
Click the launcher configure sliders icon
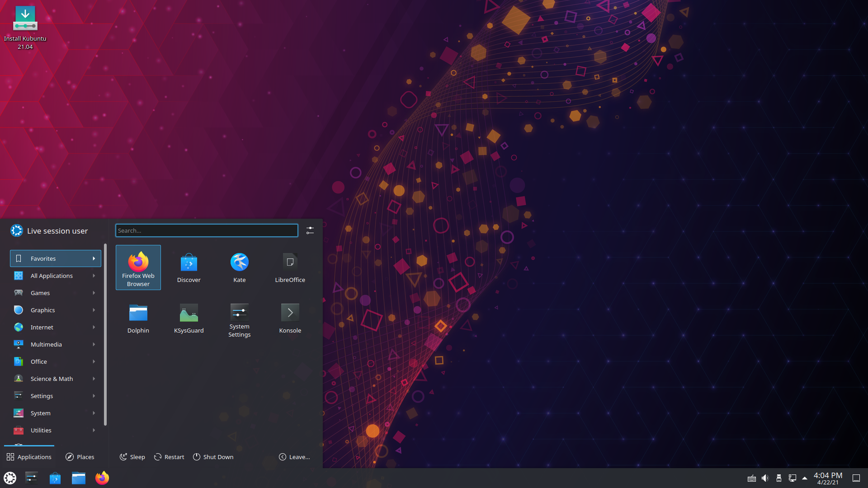[x=310, y=230]
